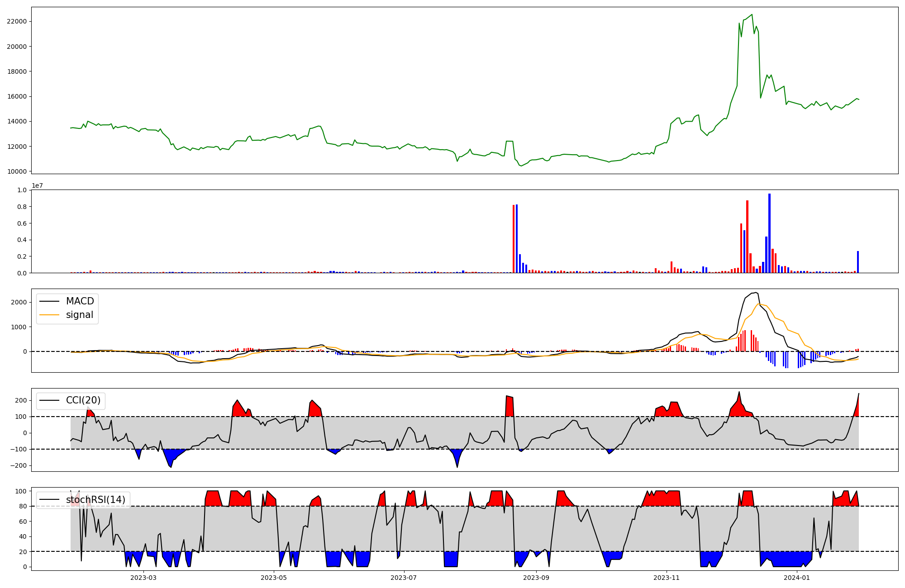Click the 2000 tick on MACD axis
Viewport: 905px width, 588px height.
click(x=20, y=302)
